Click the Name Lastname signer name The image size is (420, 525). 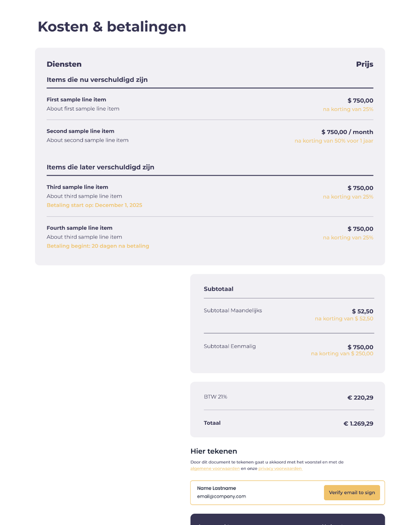[216, 488]
